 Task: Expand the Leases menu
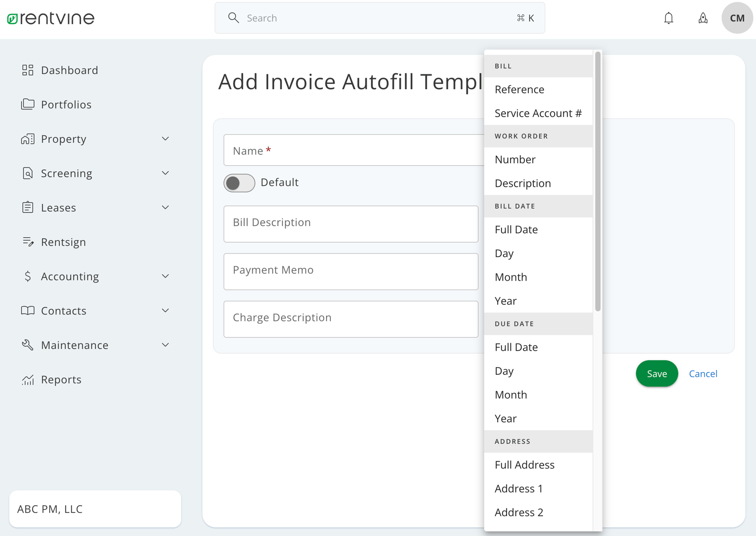click(165, 207)
